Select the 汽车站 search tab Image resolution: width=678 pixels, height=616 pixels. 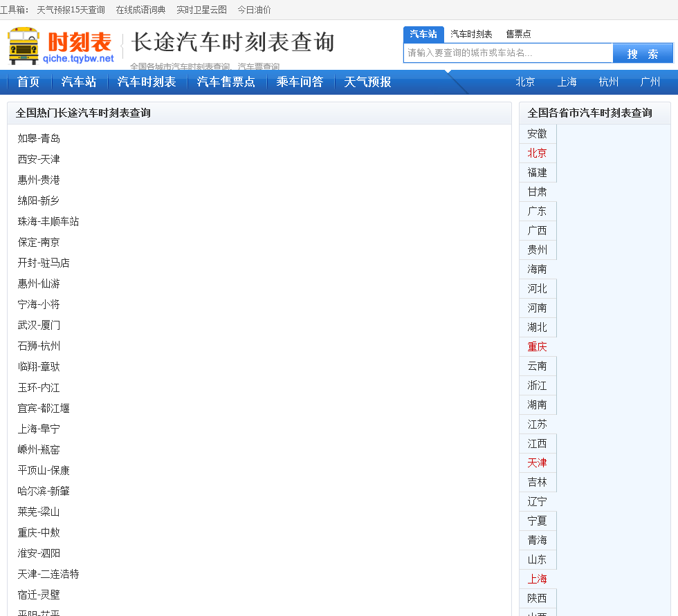click(423, 34)
